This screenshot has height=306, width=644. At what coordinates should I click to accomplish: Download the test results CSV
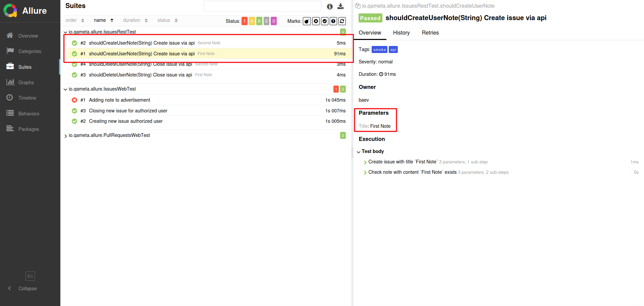341,6
